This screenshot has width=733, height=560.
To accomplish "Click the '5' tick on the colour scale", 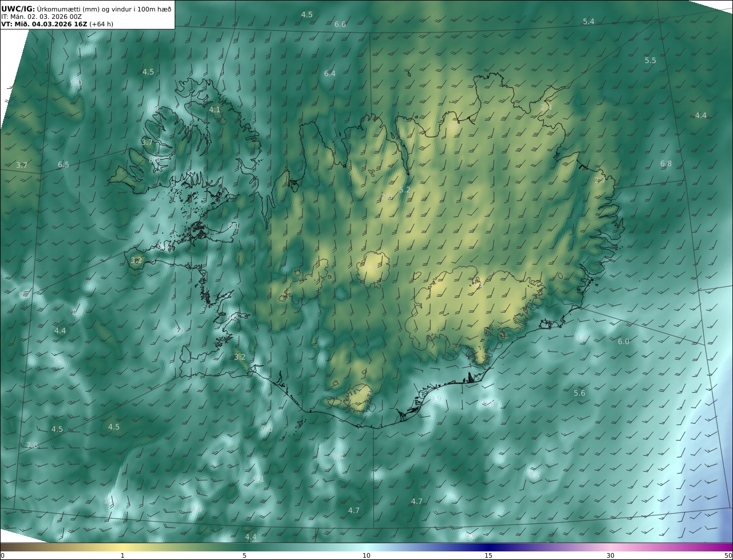I will tap(245, 555).
